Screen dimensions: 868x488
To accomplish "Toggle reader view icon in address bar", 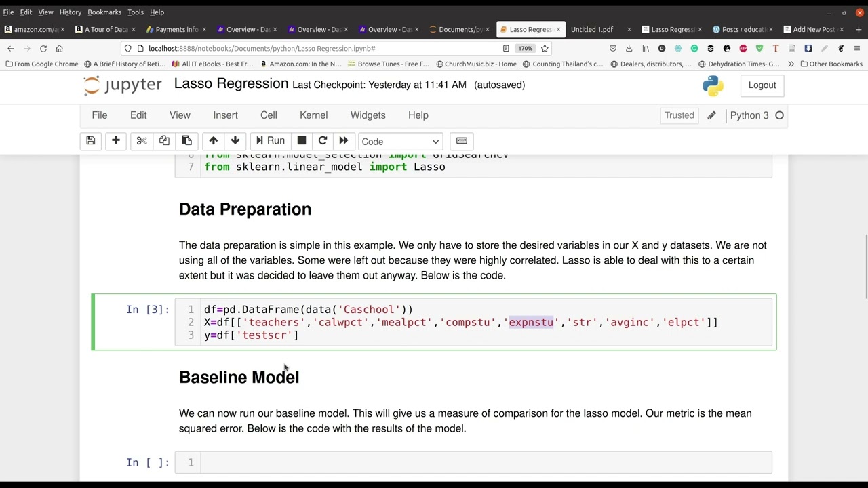I will click(x=506, y=49).
